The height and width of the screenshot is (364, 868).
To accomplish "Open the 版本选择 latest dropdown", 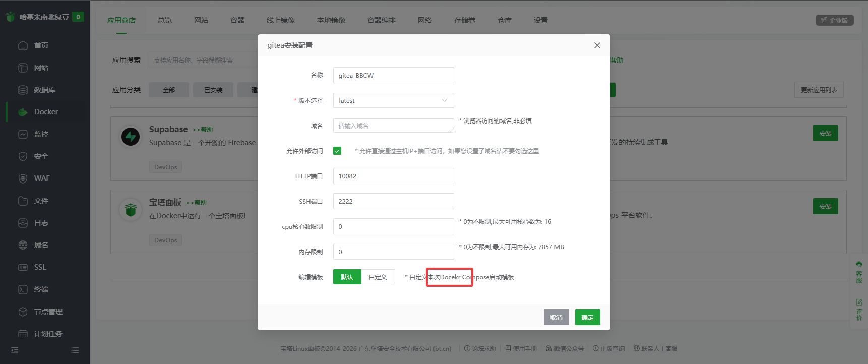I will pos(394,100).
